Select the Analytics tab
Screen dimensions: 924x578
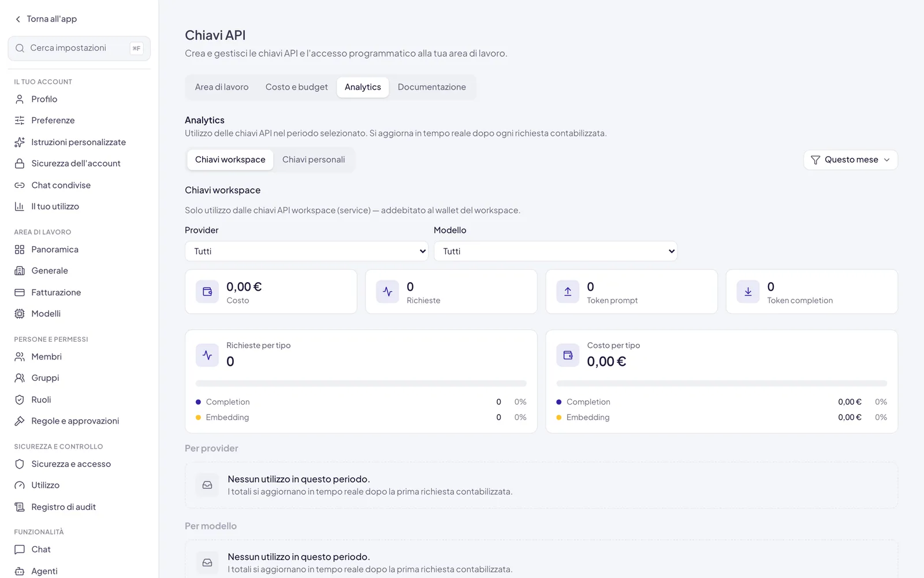[x=363, y=87]
